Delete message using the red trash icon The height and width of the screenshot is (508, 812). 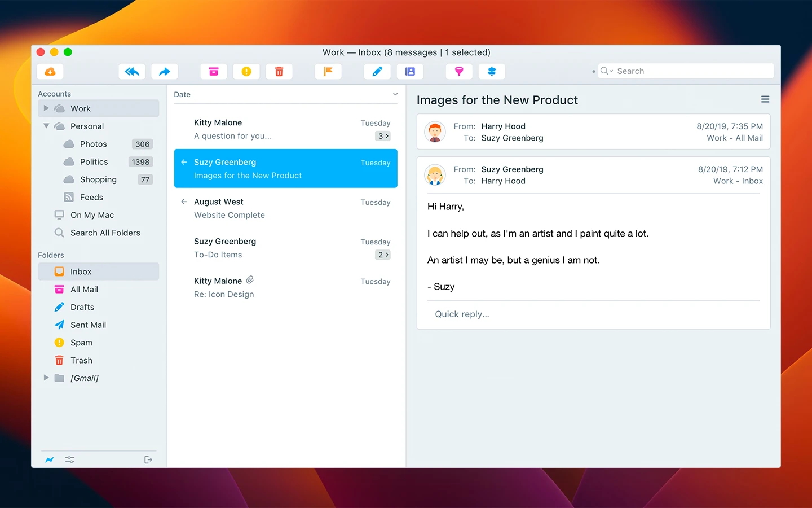tap(279, 72)
